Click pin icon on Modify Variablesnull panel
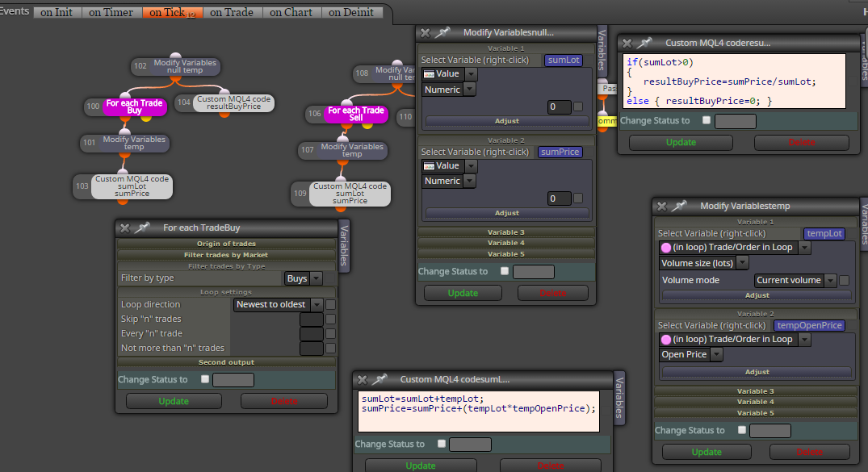Screen dimensions: 868x472 pyautogui.click(x=442, y=32)
